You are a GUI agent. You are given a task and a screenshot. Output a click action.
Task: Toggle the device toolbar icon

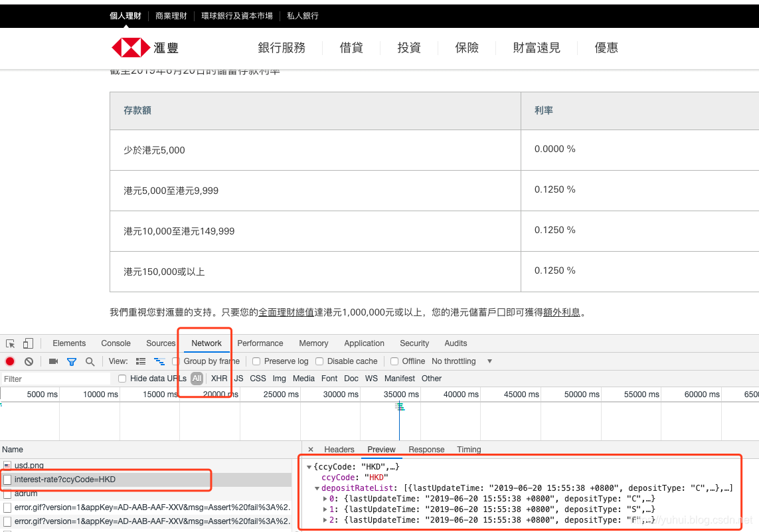pos(28,343)
